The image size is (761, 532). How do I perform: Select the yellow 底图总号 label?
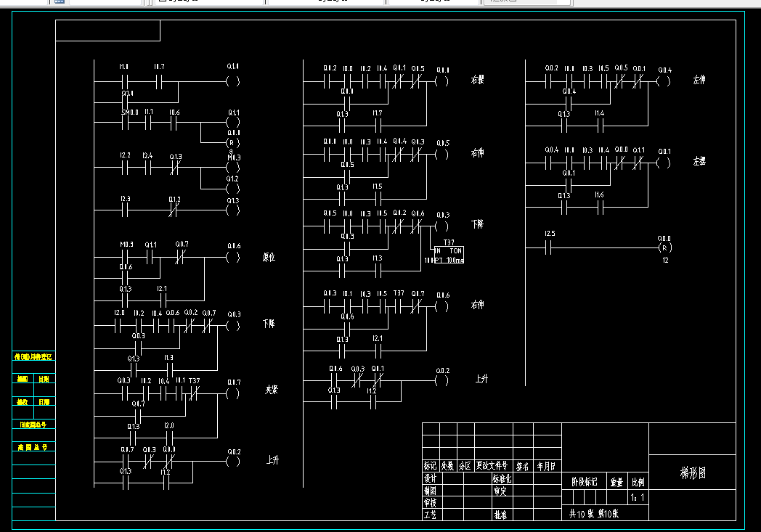coord(33,447)
